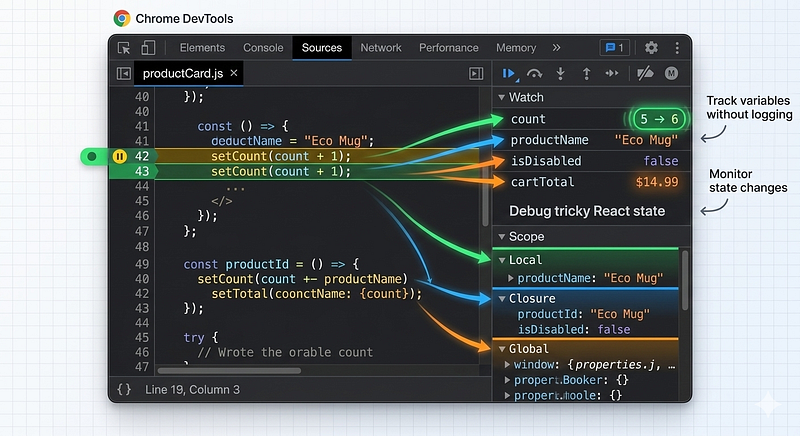The image size is (800, 436).
Task: Select the isDisabled watch expression
Action: pyautogui.click(x=546, y=161)
